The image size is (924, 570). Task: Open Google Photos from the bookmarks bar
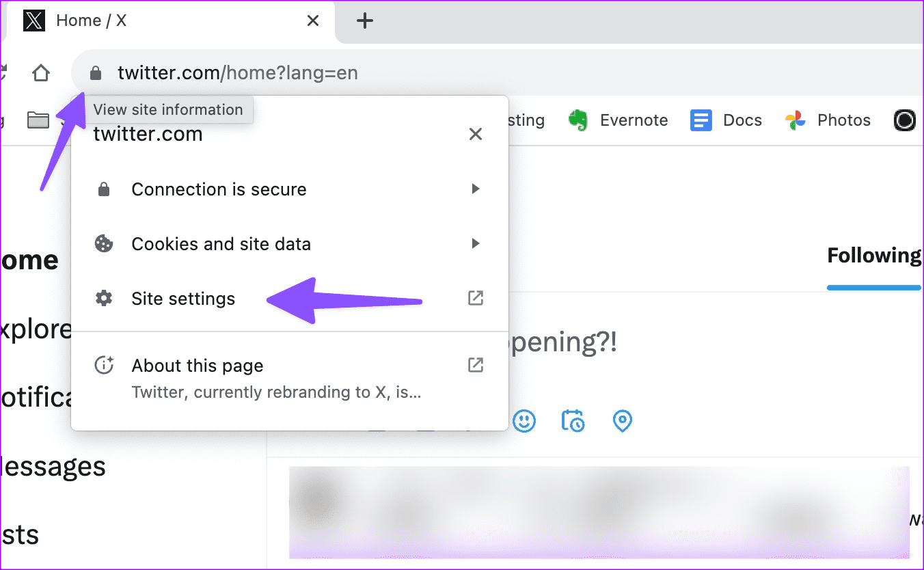pyautogui.click(x=828, y=120)
